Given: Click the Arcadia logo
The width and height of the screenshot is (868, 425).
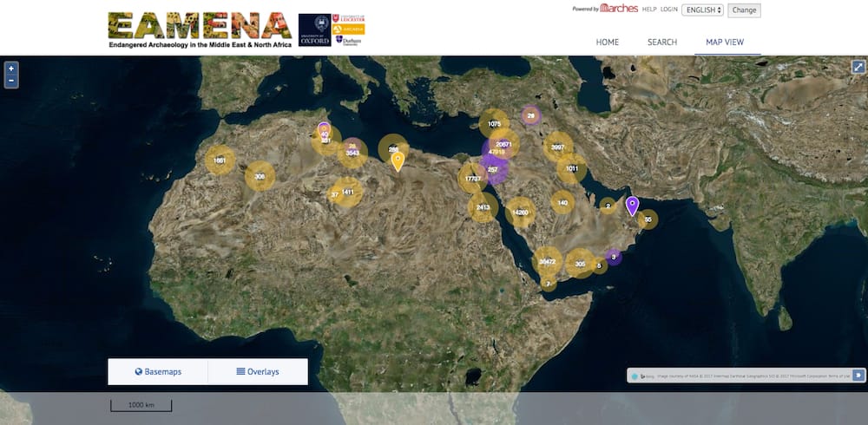Looking at the screenshot, I should coord(348,29).
